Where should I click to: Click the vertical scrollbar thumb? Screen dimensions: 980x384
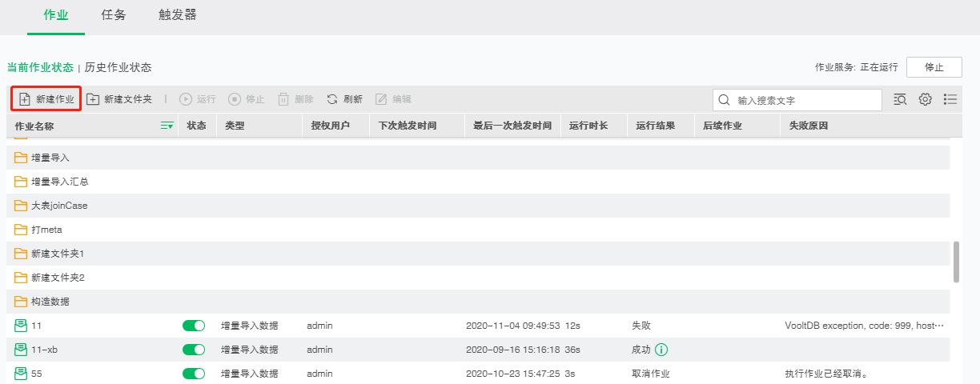[956, 261]
